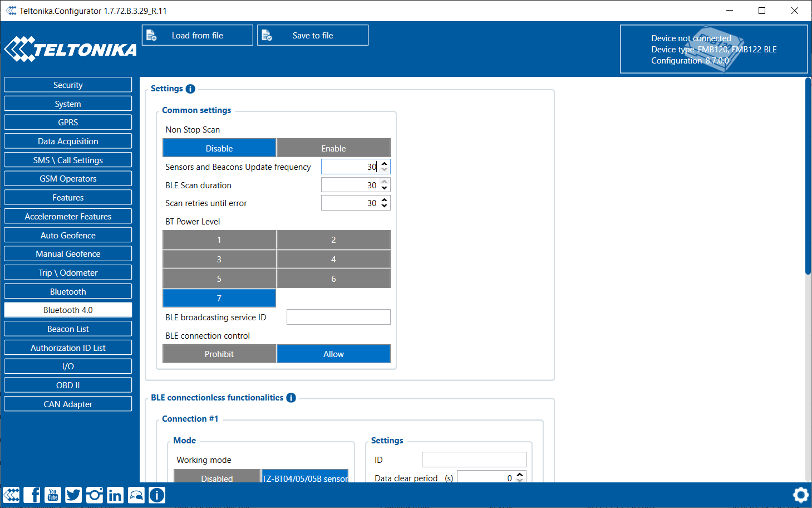The height and width of the screenshot is (508, 812).
Task: Open the CAN Adapter section
Action: (68, 404)
